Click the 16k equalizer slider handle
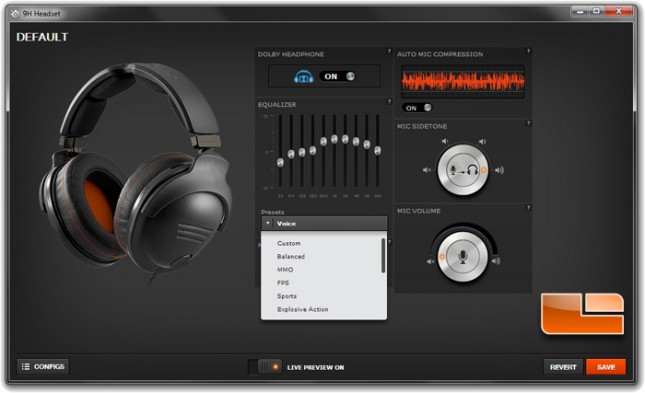This screenshot has width=645, height=393. pos(378,151)
